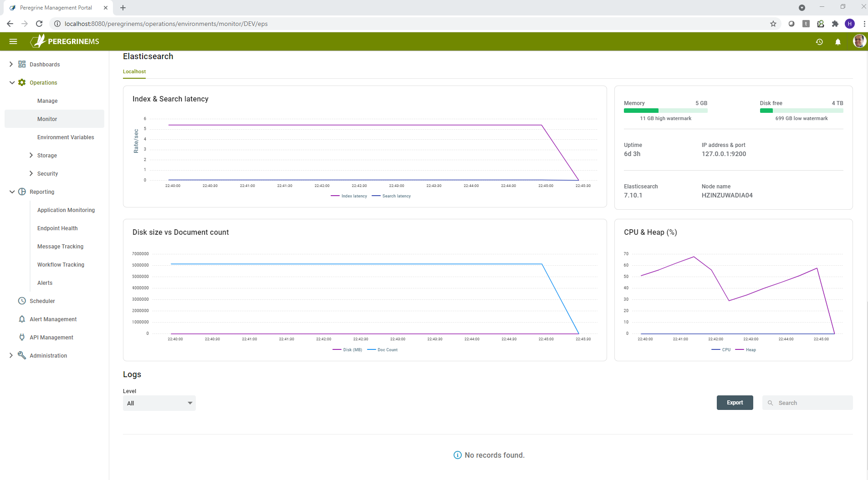This screenshot has width=868, height=480.
Task: Click the notifications bell icon
Action: point(837,42)
